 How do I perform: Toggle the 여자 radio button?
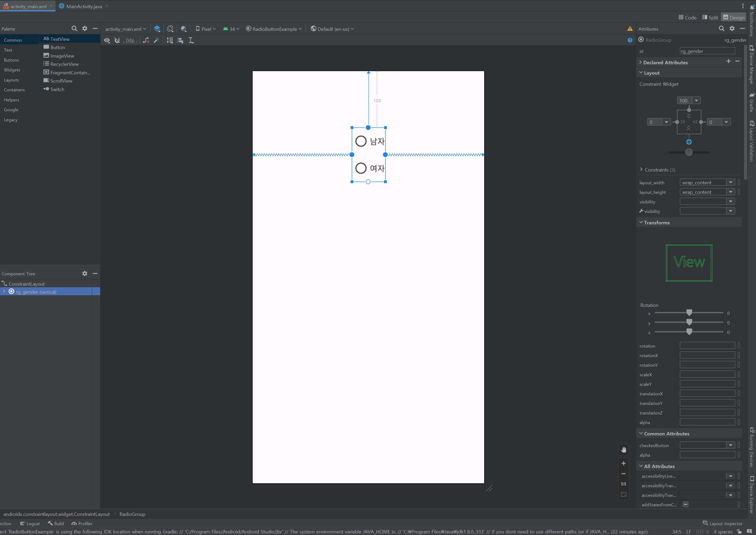pos(361,168)
